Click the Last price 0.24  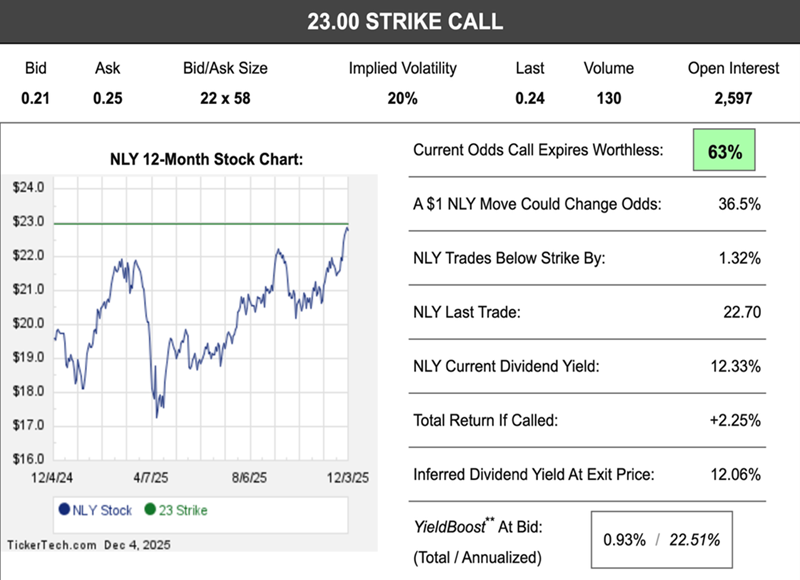tap(530, 98)
